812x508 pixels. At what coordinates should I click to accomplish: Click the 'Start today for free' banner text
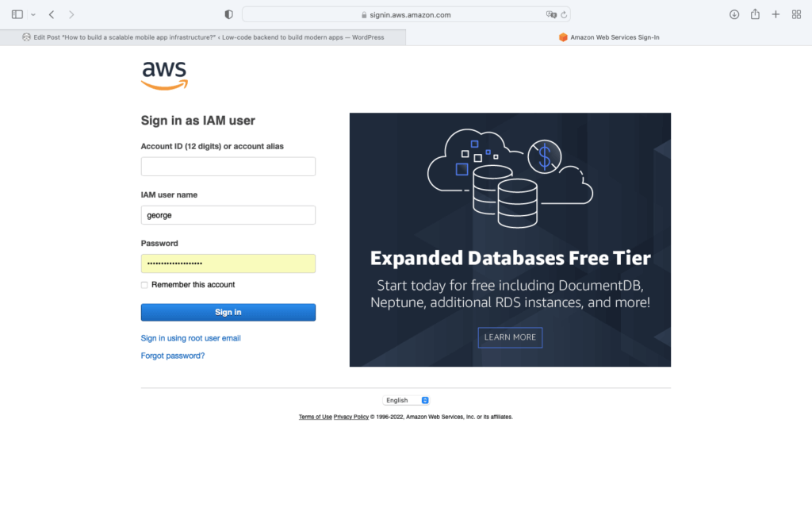coord(510,294)
